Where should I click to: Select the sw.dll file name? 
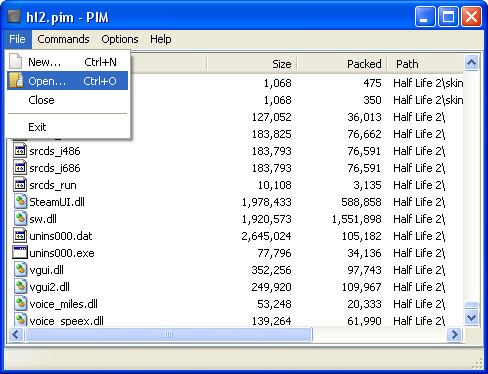pos(43,219)
